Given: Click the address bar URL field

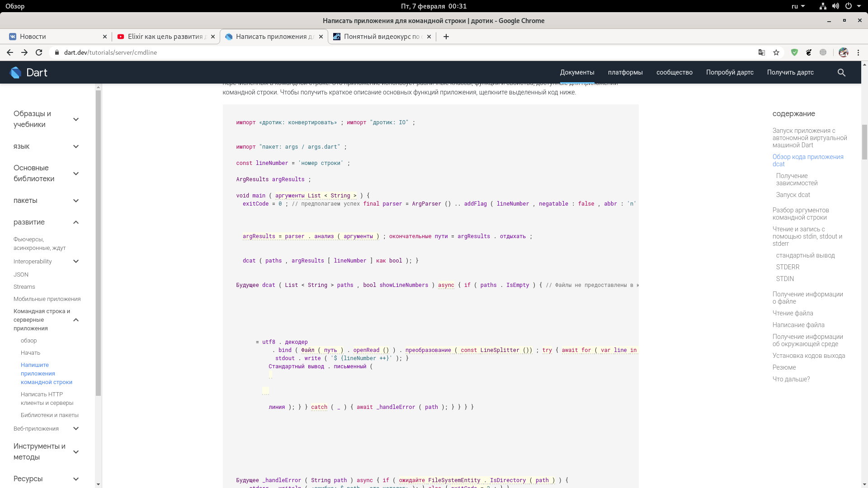Looking at the screenshot, I should [x=407, y=52].
